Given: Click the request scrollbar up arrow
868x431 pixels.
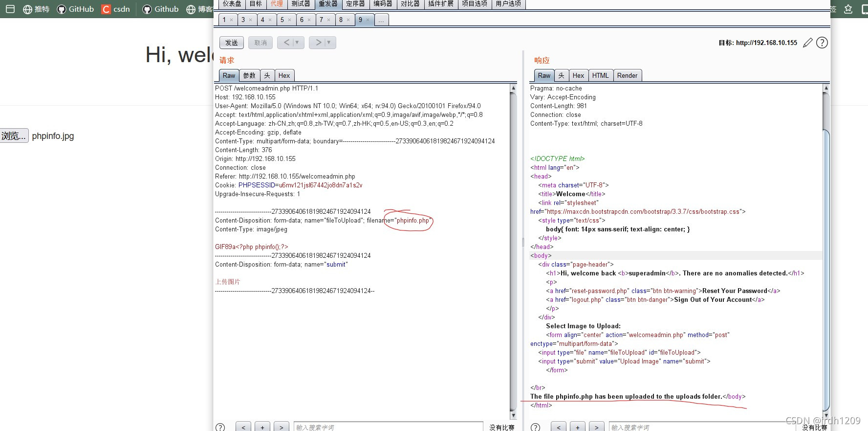Looking at the screenshot, I should point(513,88).
